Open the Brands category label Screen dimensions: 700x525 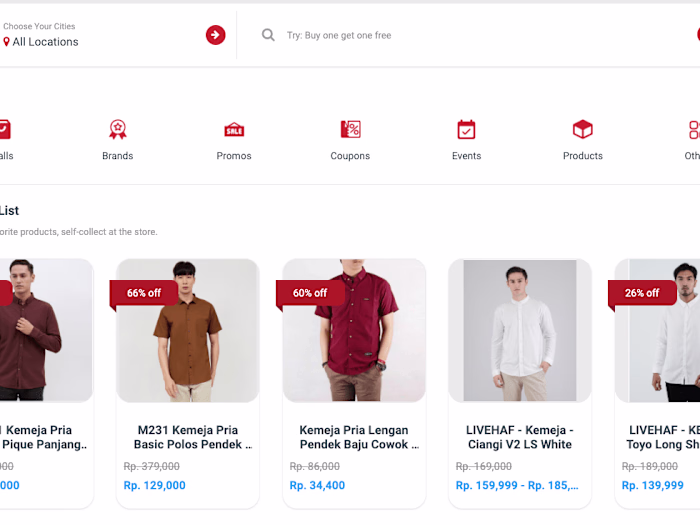tap(117, 156)
